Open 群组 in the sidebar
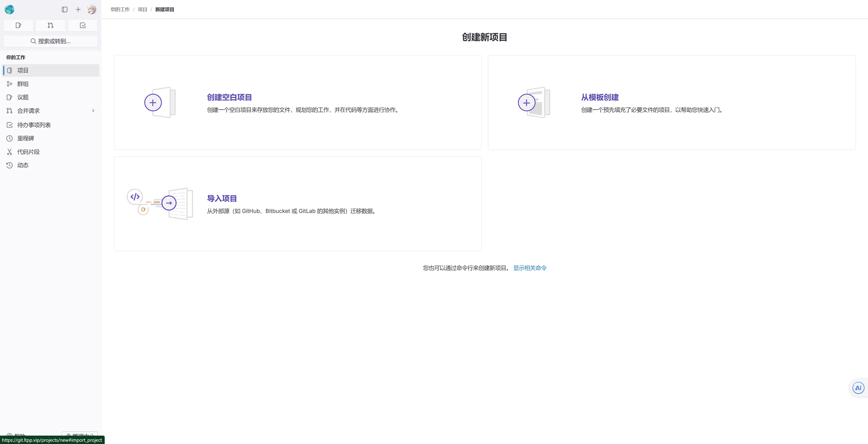Screen dimensions: 868x444 pyautogui.click(x=23, y=84)
